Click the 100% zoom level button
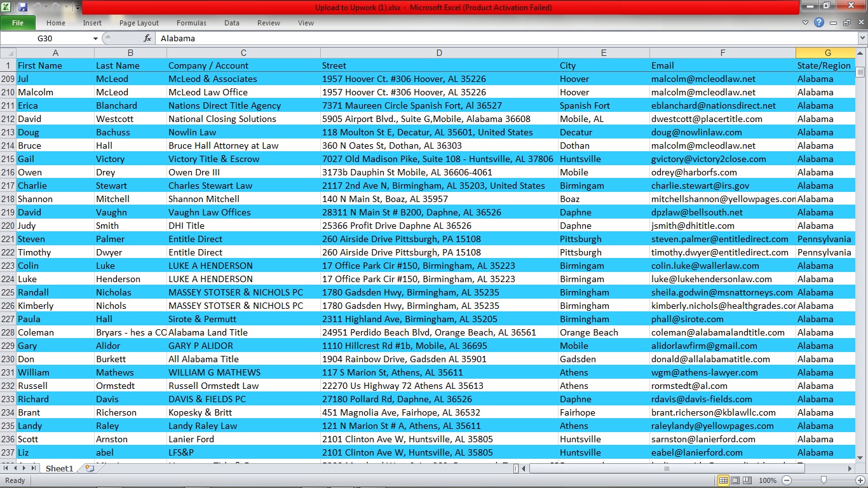Viewport: 868px width, 488px height. [x=768, y=480]
